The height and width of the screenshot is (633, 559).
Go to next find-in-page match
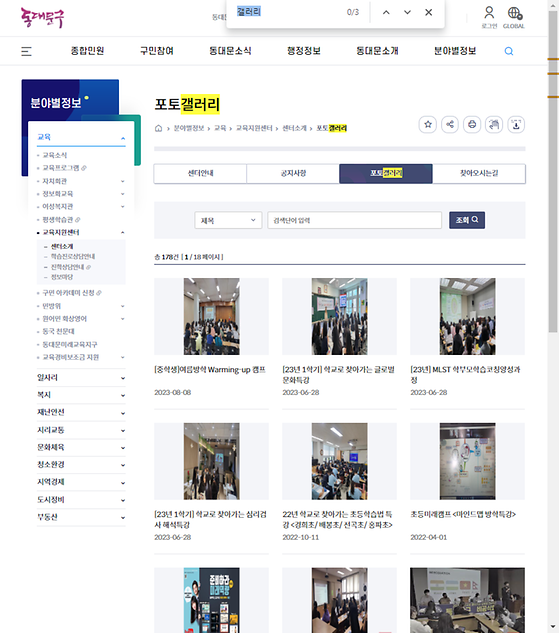pos(408,13)
